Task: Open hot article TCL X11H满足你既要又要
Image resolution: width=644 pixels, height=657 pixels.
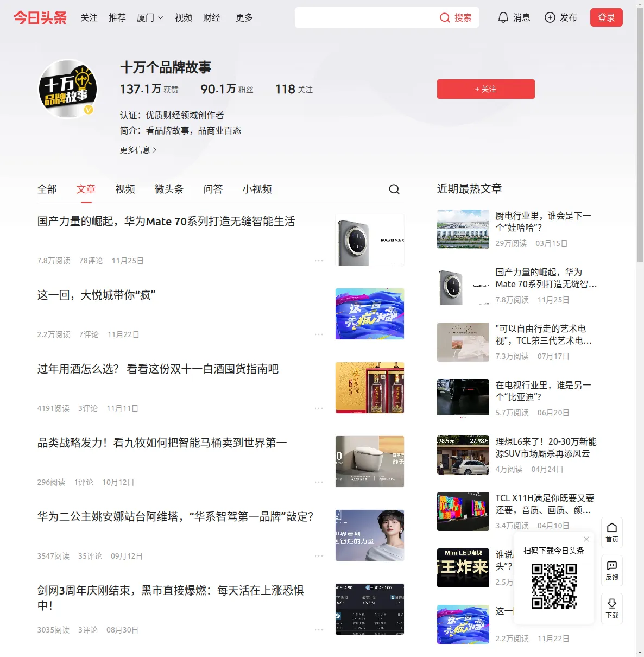Action: pyautogui.click(x=545, y=504)
